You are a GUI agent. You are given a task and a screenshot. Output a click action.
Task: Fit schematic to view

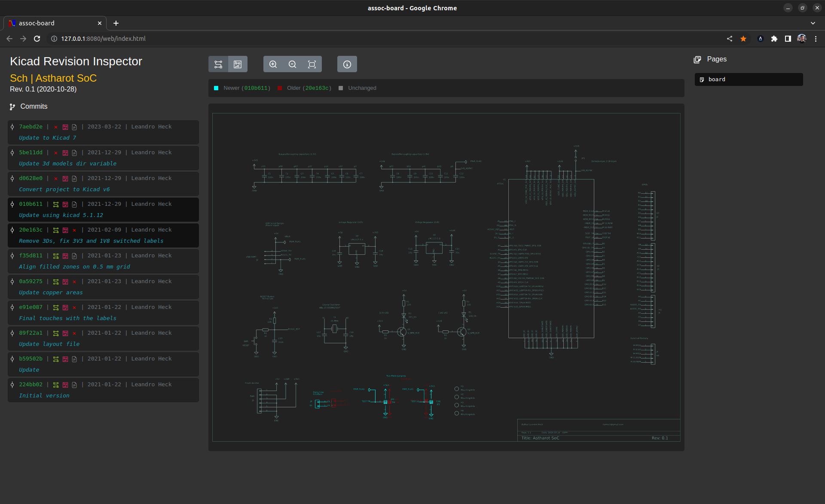312,64
